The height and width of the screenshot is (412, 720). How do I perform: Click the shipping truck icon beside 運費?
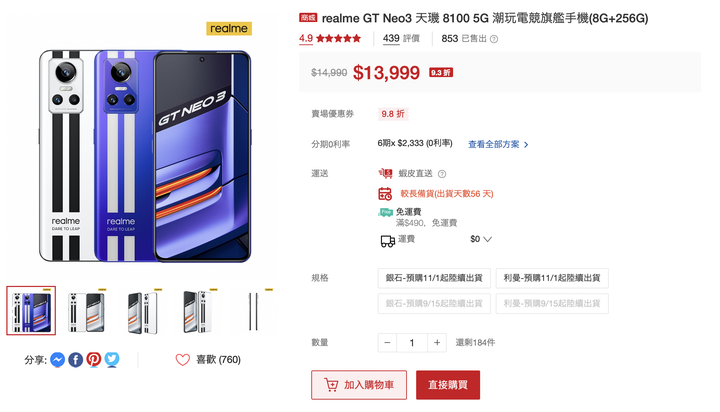388,241
